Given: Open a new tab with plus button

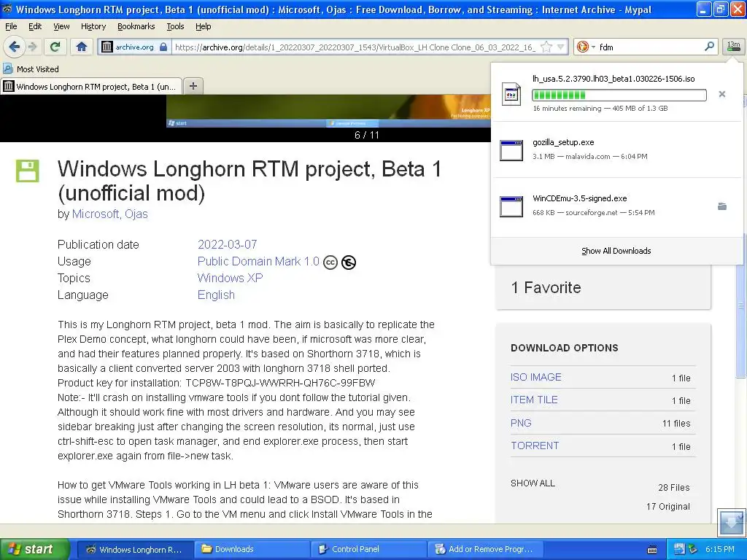Looking at the screenshot, I should [x=193, y=86].
